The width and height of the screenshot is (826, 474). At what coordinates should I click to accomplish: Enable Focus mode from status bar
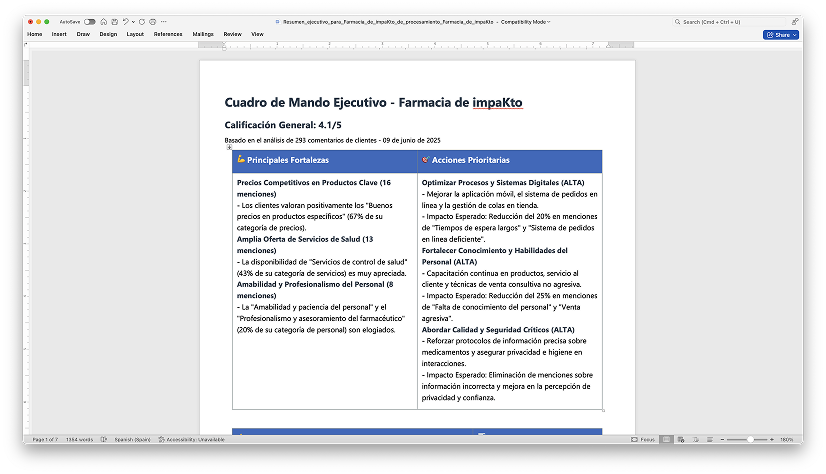(644, 439)
